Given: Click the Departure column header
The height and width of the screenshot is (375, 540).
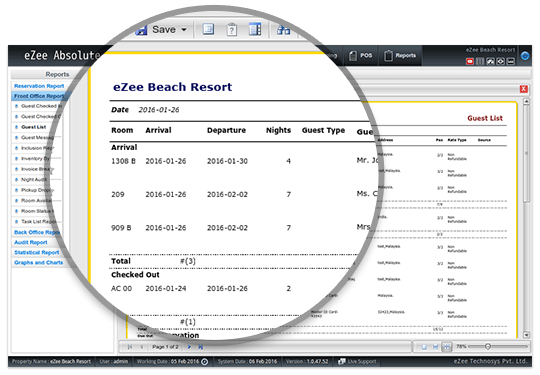Looking at the screenshot, I should (226, 131).
